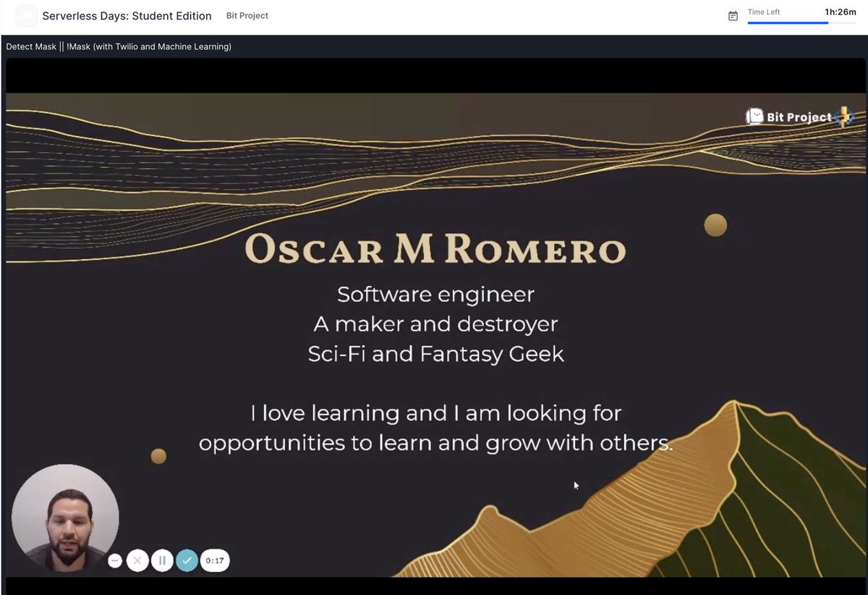Click 'A maker and destroyer' text

pos(435,324)
